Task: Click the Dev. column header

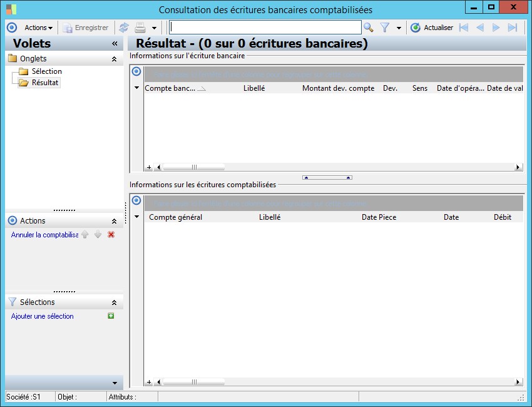Action: coord(390,88)
